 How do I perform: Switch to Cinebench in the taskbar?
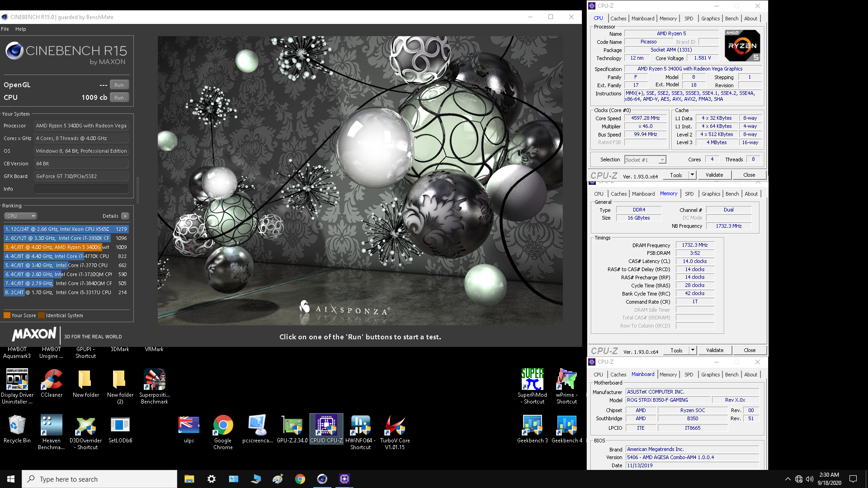322,479
